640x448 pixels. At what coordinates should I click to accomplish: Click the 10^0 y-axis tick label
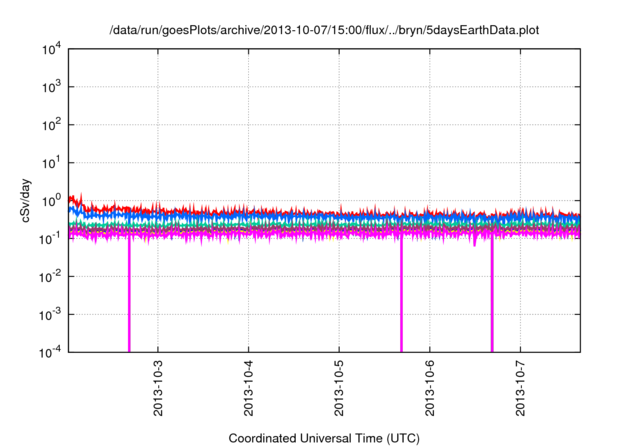[52, 201]
